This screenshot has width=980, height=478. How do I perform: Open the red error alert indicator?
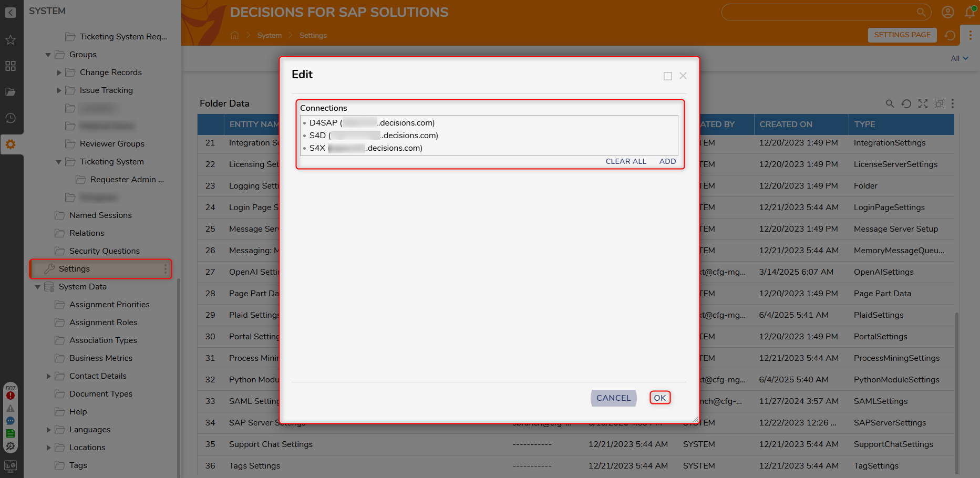[11, 396]
